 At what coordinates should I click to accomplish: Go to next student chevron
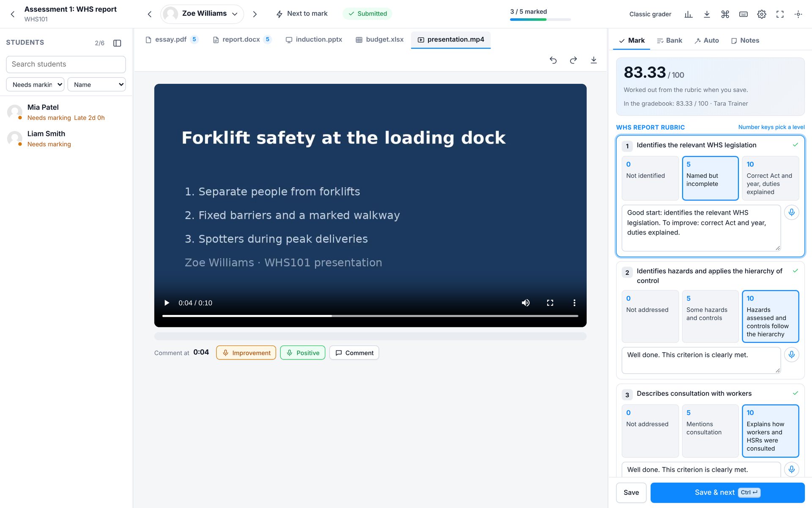click(x=255, y=14)
